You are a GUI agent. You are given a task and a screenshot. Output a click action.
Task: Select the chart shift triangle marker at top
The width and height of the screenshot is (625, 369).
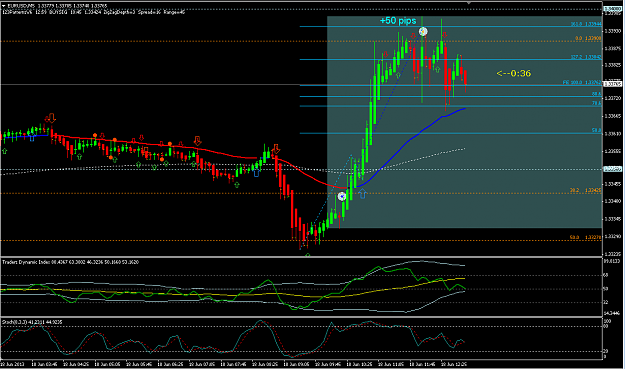pos(469,3)
